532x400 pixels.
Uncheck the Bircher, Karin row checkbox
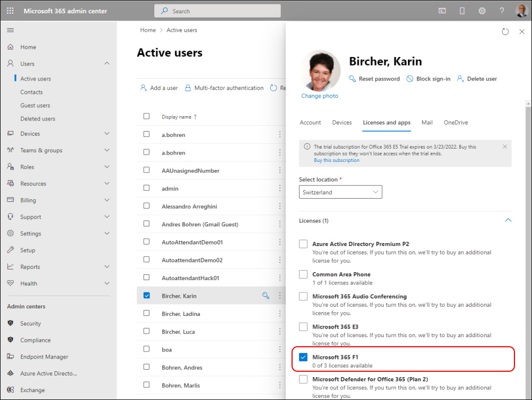pos(147,296)
